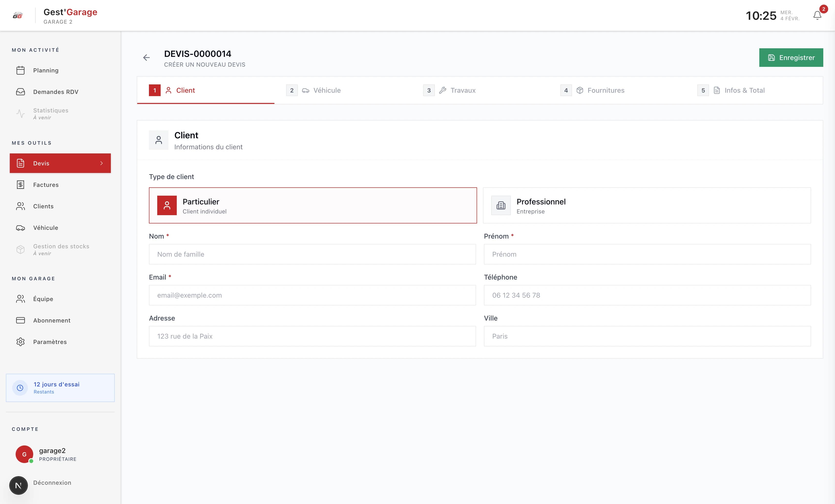Image resolution: width=835 pixels, height=504 pixels.
Task: Open notifications bell icon
Action: 817,15
